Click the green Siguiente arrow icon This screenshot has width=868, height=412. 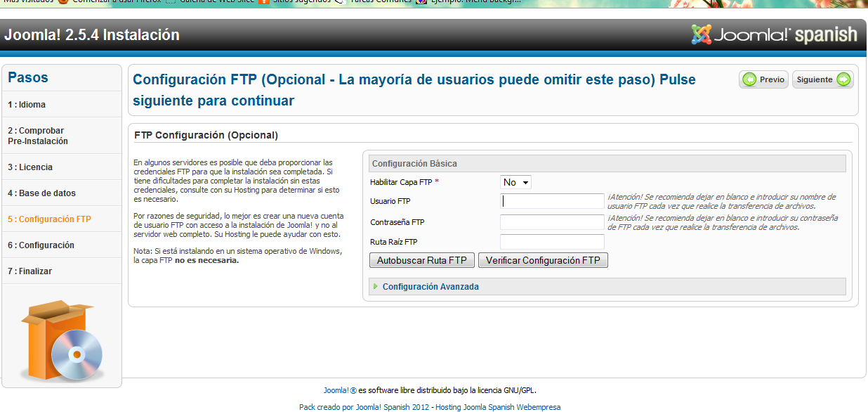click(843, 79)
